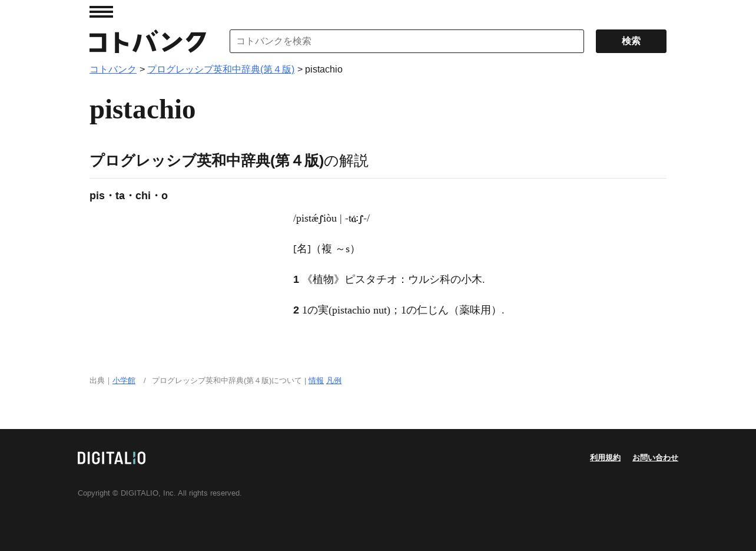Screen dimensions: 756x551
Task: Click definition 1 《植物》ピスタチオ
Action: coord(389,280)
